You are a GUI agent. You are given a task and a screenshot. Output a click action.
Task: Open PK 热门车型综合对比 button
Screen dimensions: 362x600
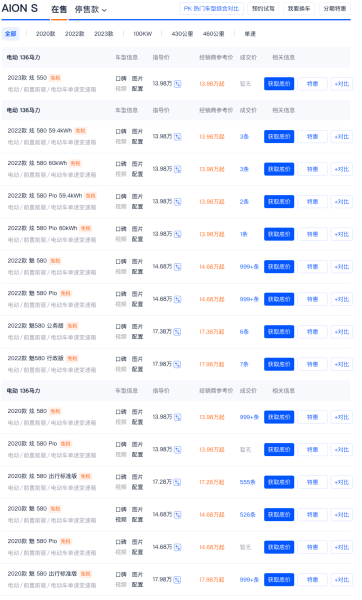[x=211, y=8]
